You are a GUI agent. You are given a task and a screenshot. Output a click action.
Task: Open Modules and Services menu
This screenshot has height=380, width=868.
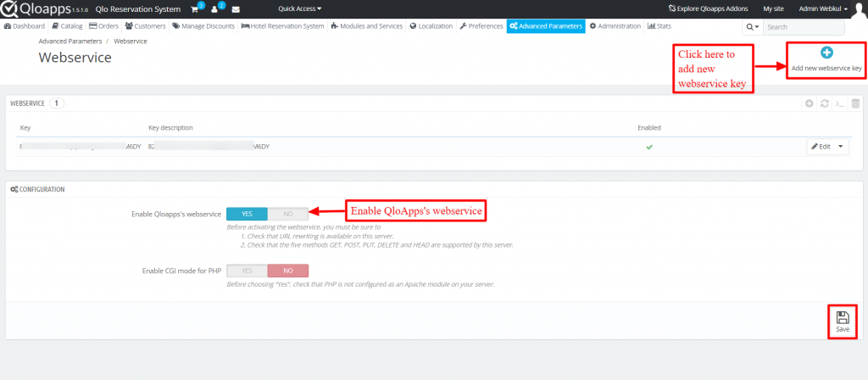pyautogui.click(x=367, y=26)
